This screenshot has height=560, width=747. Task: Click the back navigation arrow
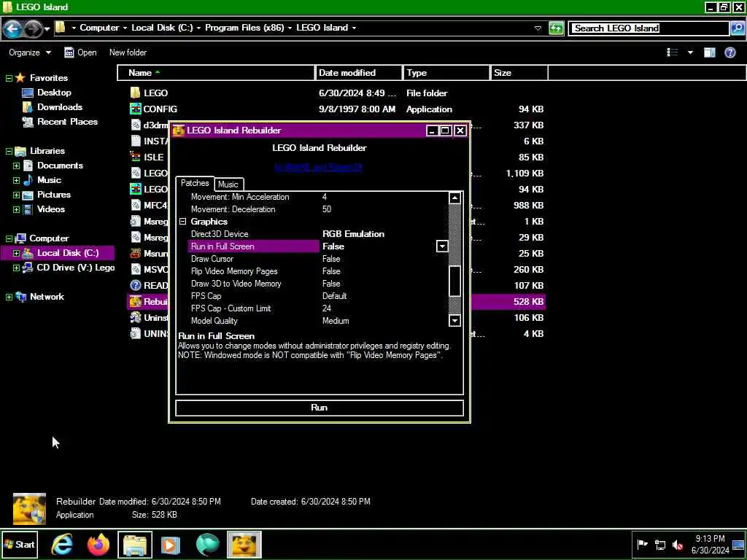(x=12, y=29)
